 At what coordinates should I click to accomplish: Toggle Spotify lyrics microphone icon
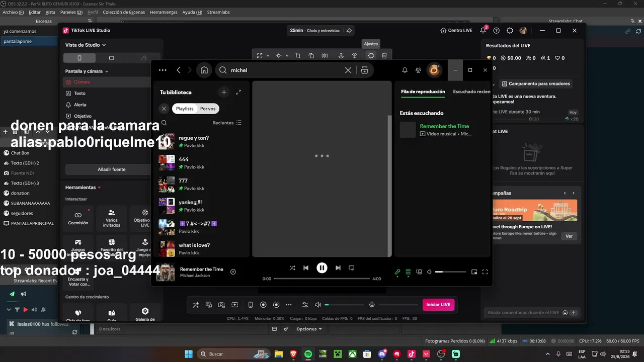[x=397, y=272]
